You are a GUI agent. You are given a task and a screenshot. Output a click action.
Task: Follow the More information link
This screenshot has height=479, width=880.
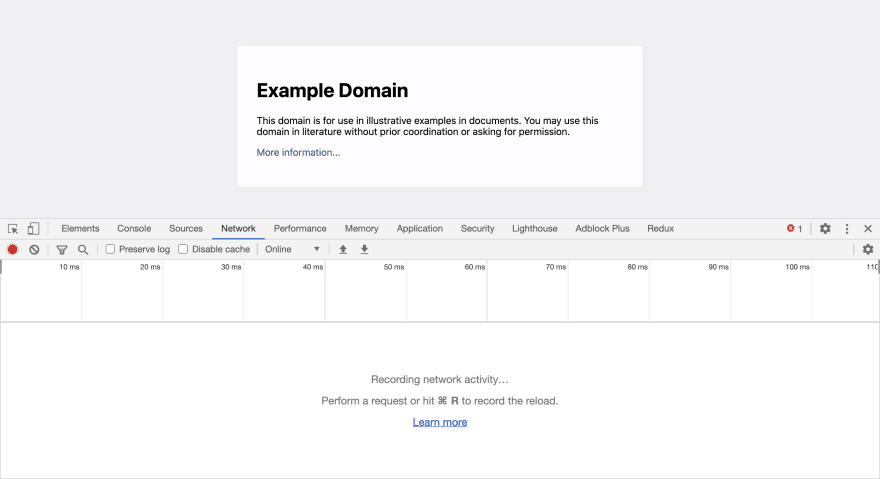click(x=298, y=152)
